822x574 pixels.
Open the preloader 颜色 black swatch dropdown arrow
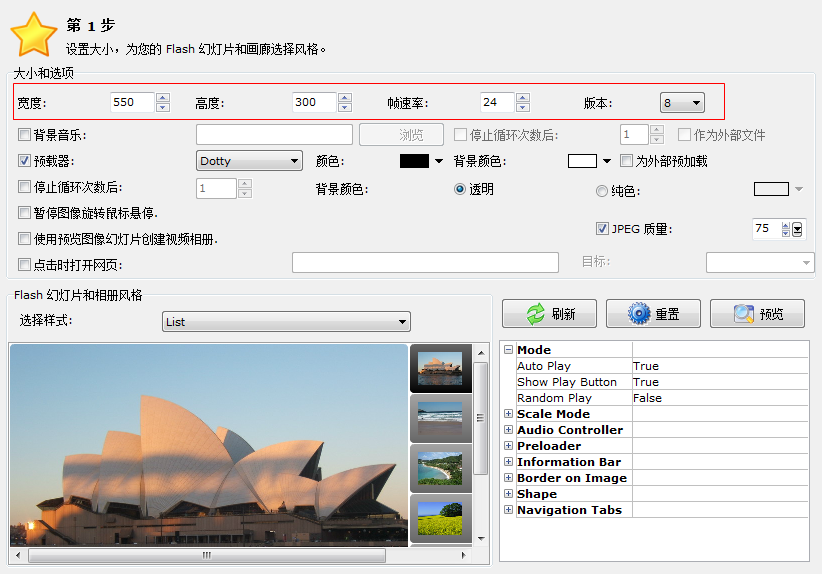pyautogui.click(x=439, y=161)
